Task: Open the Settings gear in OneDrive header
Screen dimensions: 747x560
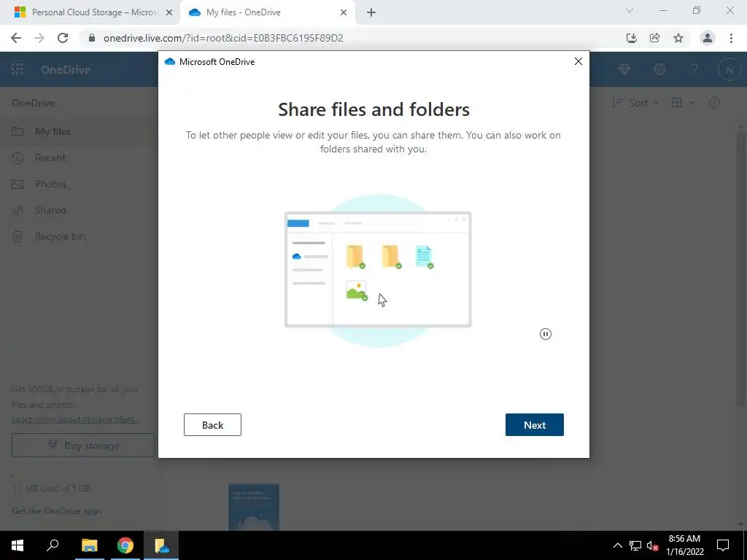Action: 659,69
